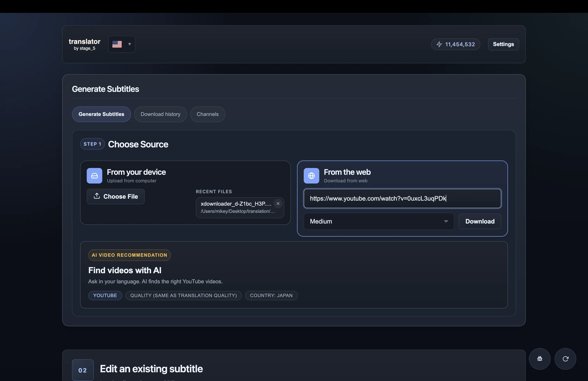
Task: Click the US flag language icon
Action: (x=117, y=44)
